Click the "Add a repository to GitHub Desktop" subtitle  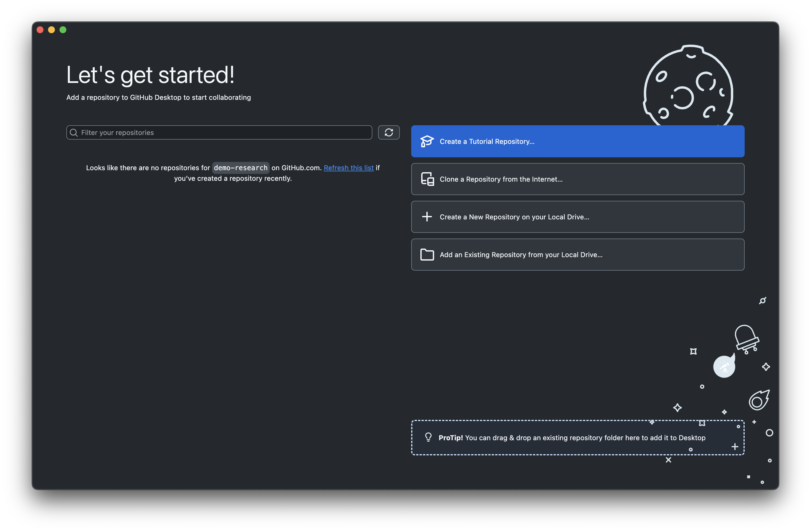click(x=158, y=98)
